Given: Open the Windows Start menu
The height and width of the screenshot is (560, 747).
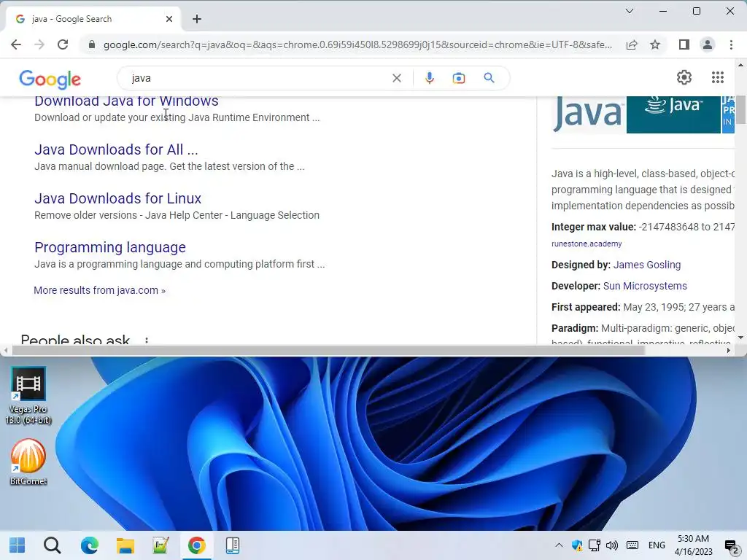Looking at the screenshot, I should tap(18, 545).
